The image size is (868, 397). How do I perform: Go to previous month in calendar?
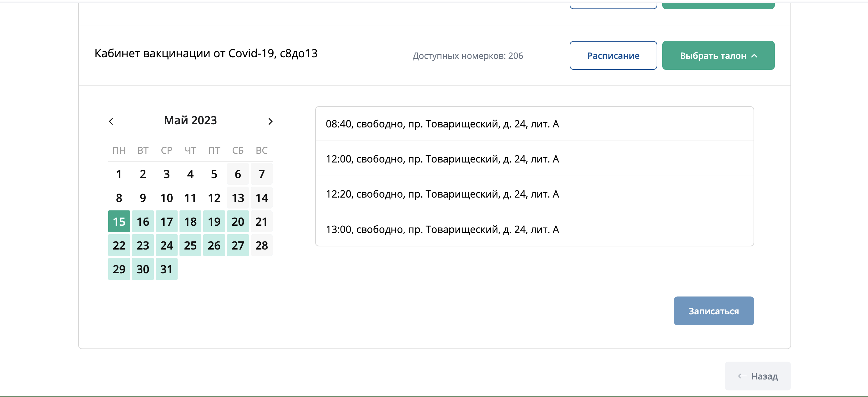point(111,121)
